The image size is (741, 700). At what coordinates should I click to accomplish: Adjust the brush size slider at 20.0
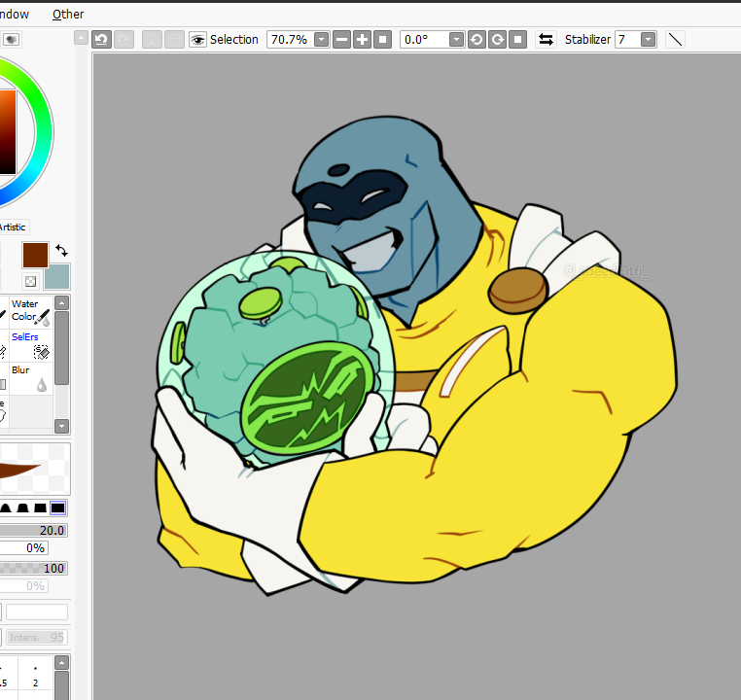[x=33, y=531]
